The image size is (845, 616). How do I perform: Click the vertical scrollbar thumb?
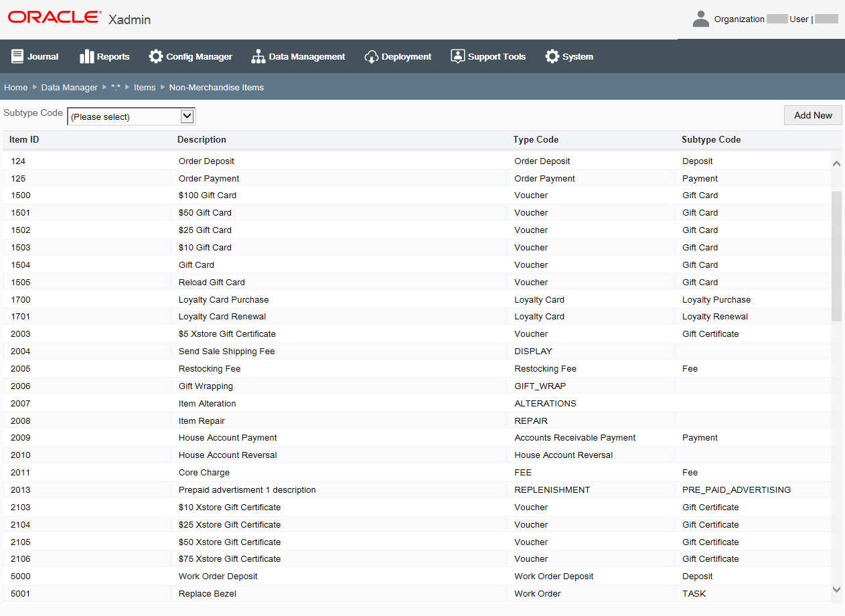coord(836,256)
